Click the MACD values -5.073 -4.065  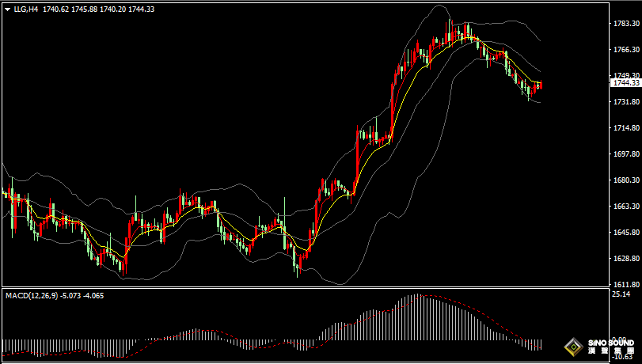click(x=83, y=295)
